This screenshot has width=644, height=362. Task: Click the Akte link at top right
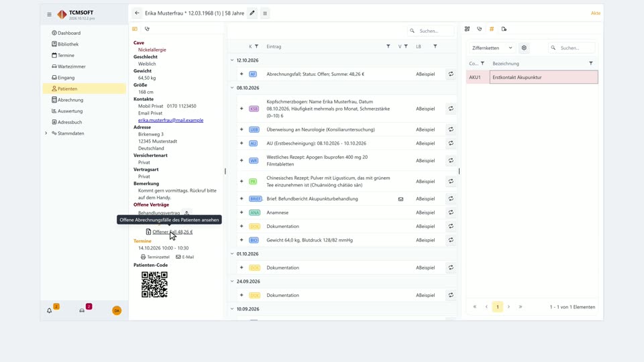pos(596,13)
